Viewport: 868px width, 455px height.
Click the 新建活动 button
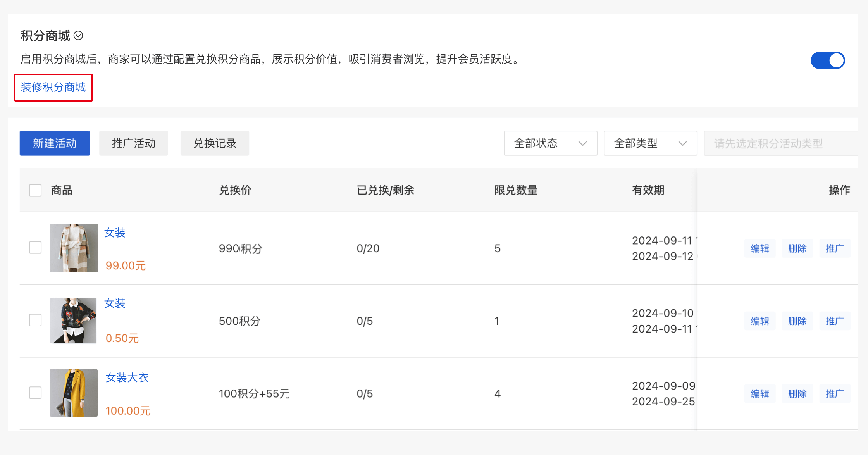point(55,143)
